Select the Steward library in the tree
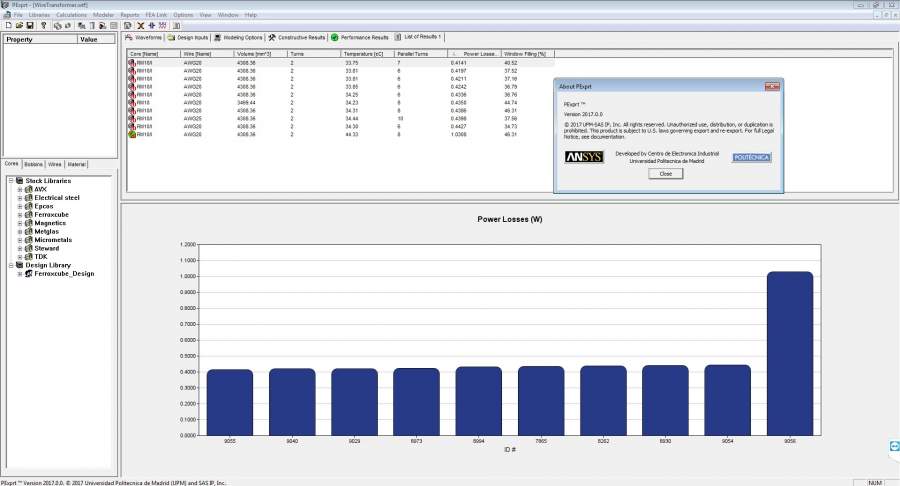The image size is (900, 486). [46, 248]
